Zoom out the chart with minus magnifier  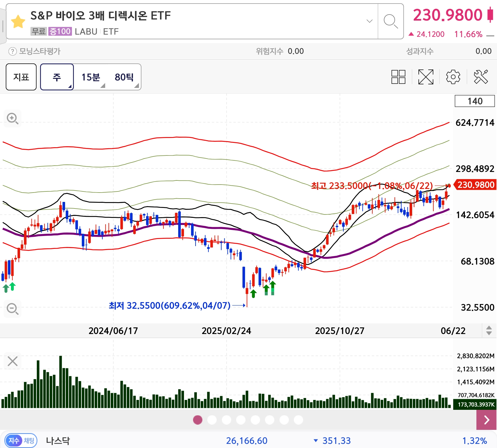tap(12, 309)
